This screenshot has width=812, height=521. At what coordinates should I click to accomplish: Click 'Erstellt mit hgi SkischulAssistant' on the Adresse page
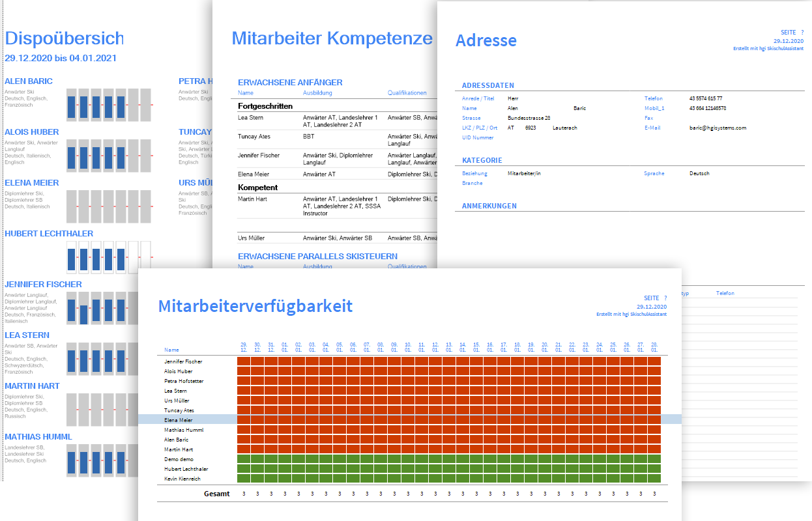coord(768,49)
